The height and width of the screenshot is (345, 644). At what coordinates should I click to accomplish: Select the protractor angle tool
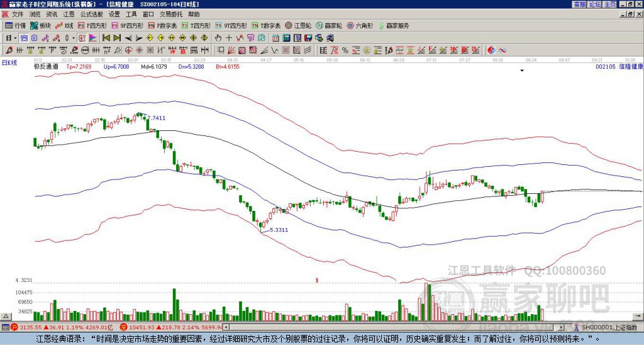coord(118,50)
